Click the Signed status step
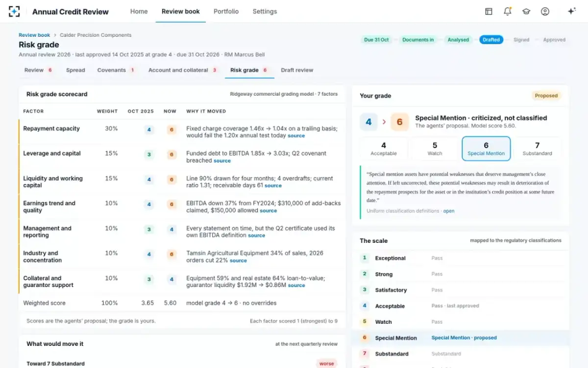588x368 pixels. coord(521,40)
